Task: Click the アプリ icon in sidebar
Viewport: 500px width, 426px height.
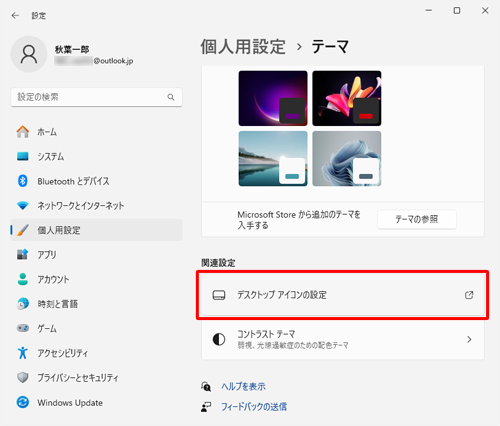Action: [23, 254]
